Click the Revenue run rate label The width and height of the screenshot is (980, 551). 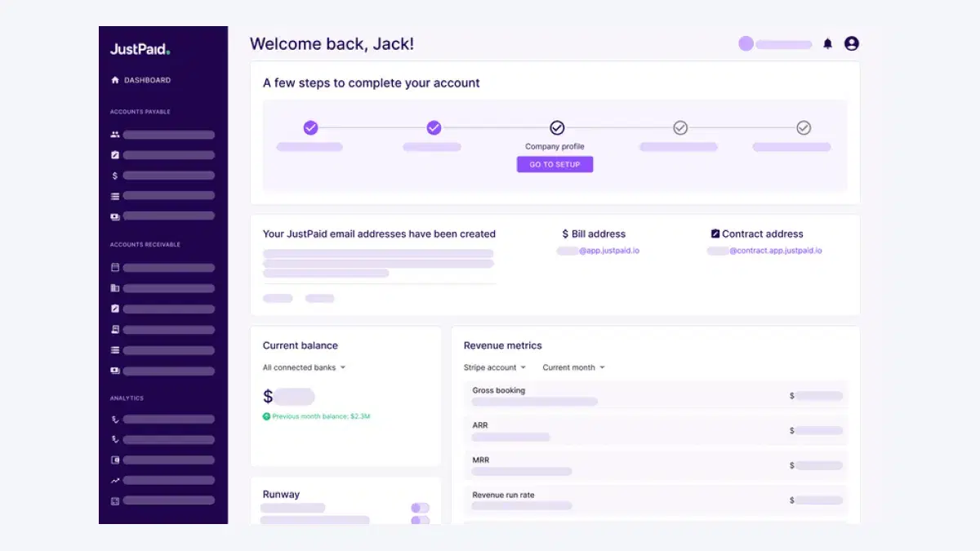(x=503, y=495)
